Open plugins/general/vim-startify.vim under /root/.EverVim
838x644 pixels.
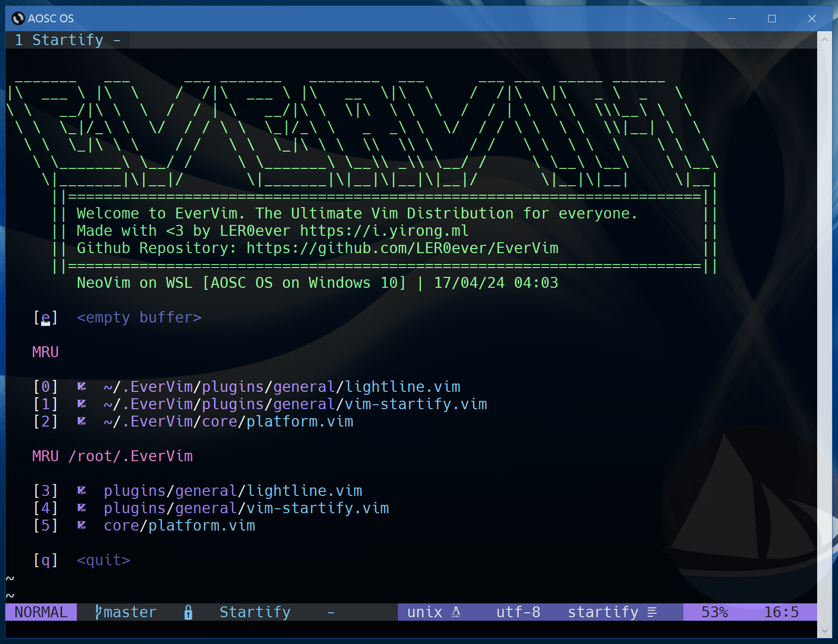click(246, 508)
